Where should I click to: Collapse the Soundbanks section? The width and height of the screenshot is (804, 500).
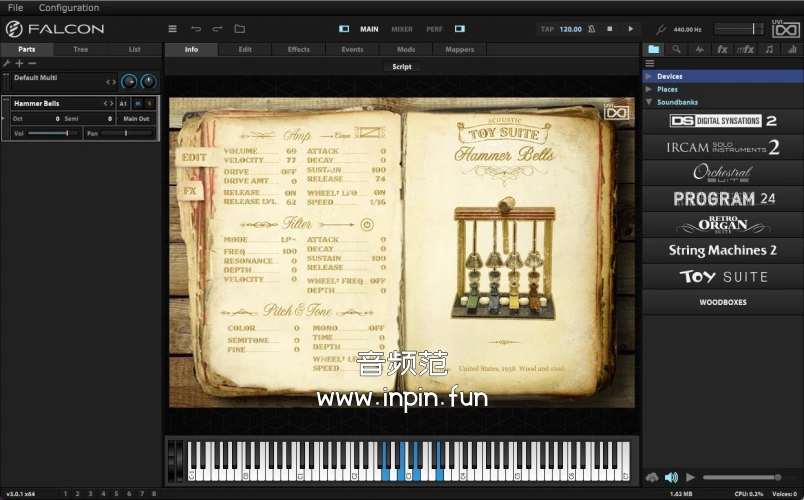(649, 102)
